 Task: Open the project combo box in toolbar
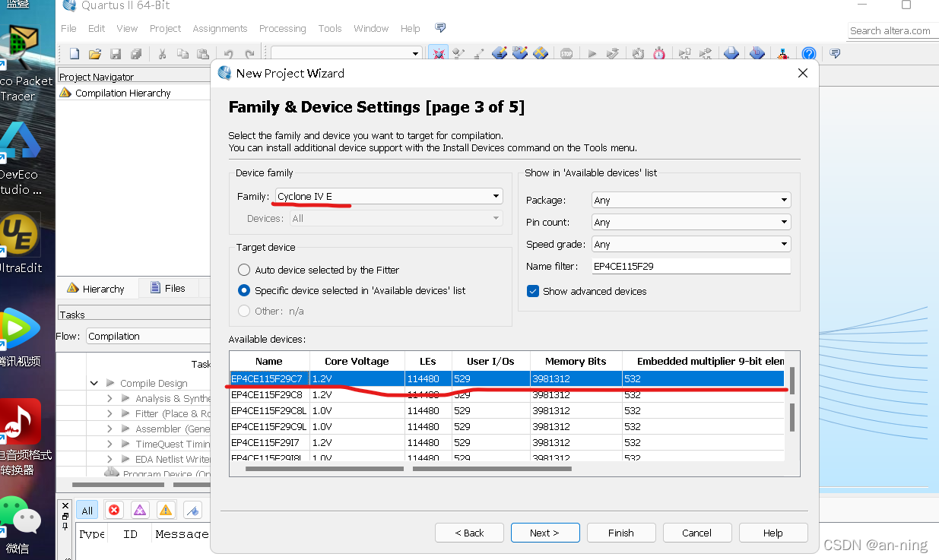tap(346, 53)
